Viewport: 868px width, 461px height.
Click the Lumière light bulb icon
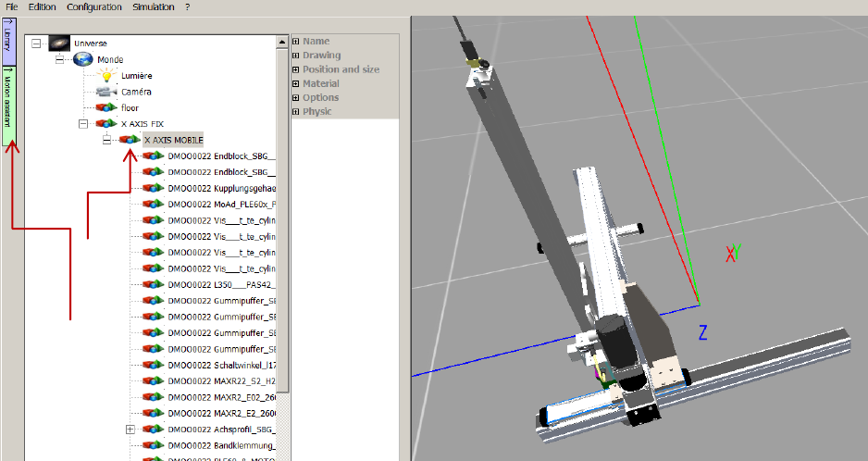106,75
